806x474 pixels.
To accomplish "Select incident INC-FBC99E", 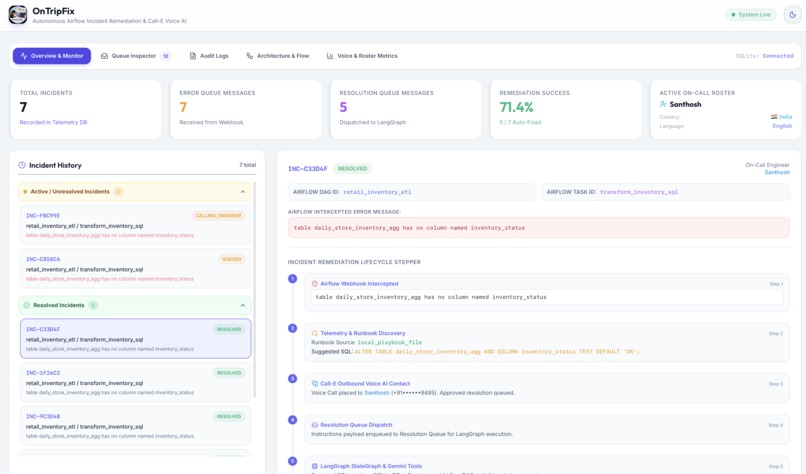I will (136, 225).
